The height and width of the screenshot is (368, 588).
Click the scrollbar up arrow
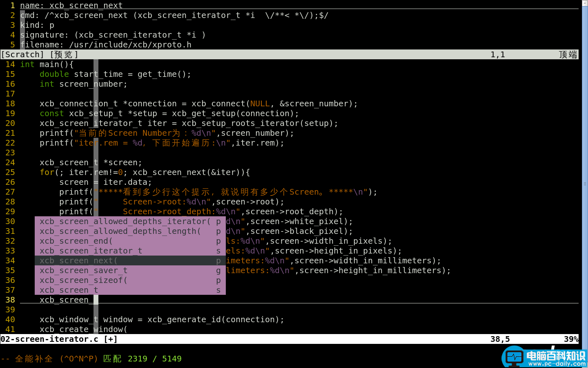[x=585, y=3]
